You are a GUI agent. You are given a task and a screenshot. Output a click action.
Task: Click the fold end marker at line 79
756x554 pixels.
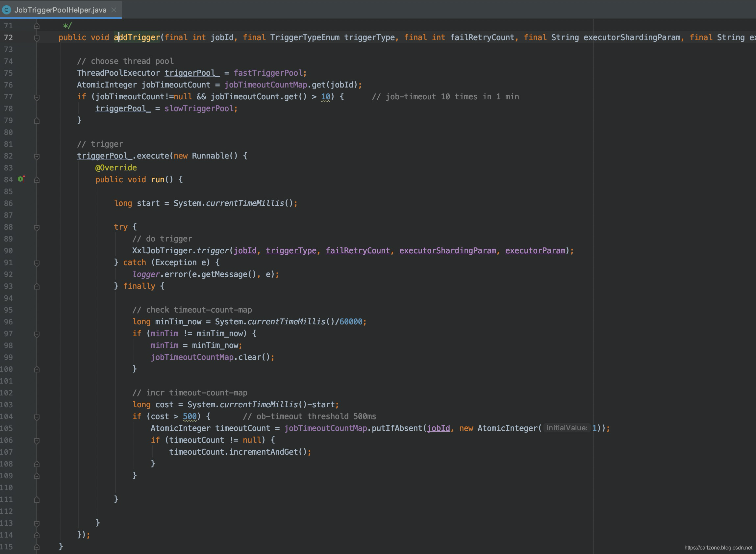(x=37, y=120)
